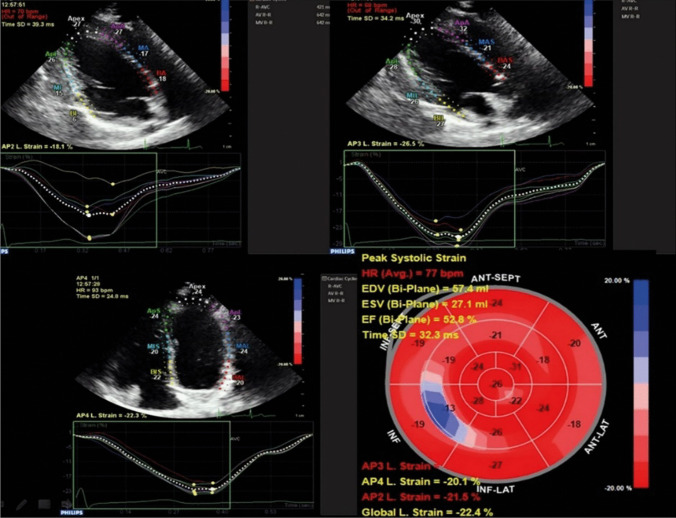Click the color bar beside the AP2 view

click(225, 45)
